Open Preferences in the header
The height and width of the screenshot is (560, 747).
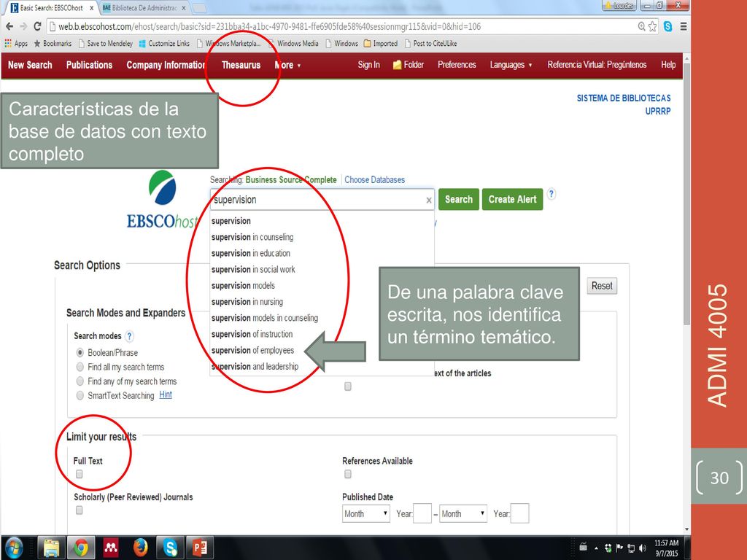pyautogui.click(x=457, y=65)
